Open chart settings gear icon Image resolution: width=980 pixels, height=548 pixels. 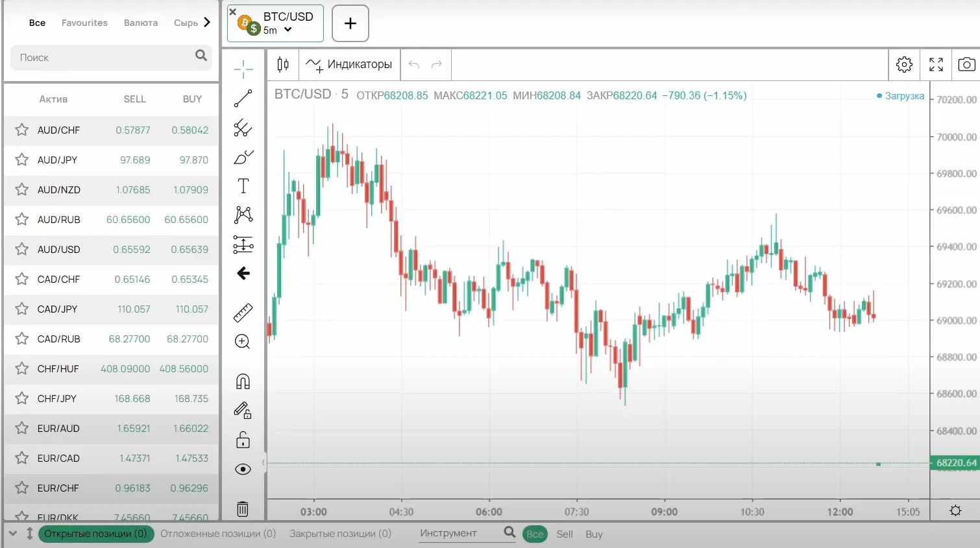(x=904, y=64)
